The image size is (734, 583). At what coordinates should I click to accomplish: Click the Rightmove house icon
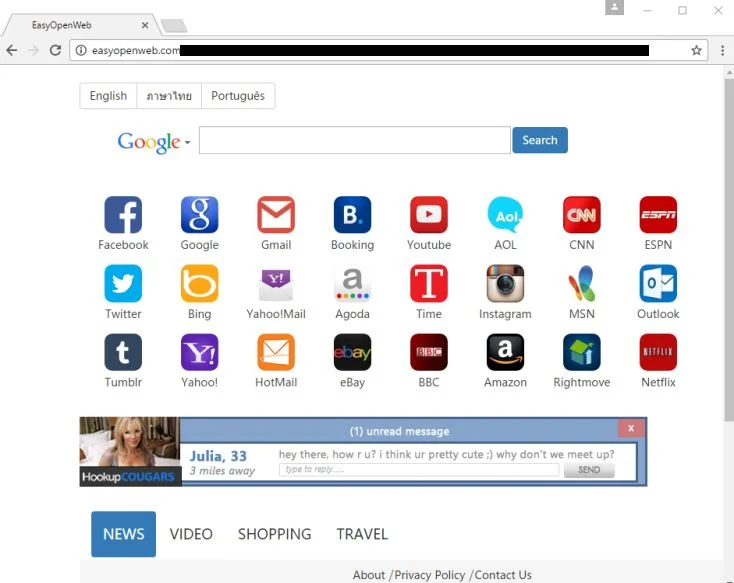[582, 352]
